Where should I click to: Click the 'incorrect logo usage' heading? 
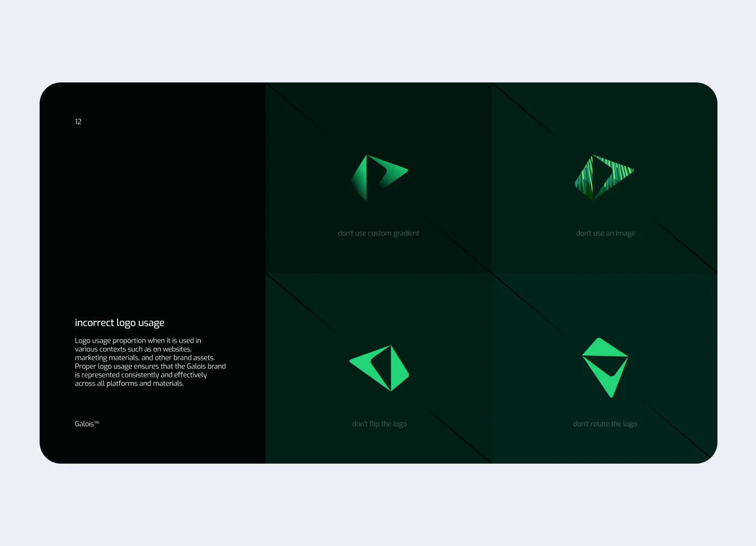(x=119, y=323)
